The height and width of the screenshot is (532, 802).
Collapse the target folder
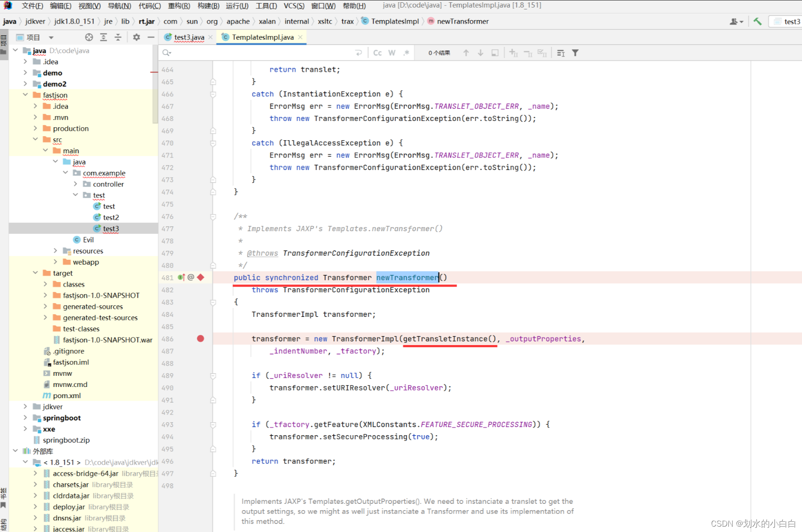[x=35, y=273]
